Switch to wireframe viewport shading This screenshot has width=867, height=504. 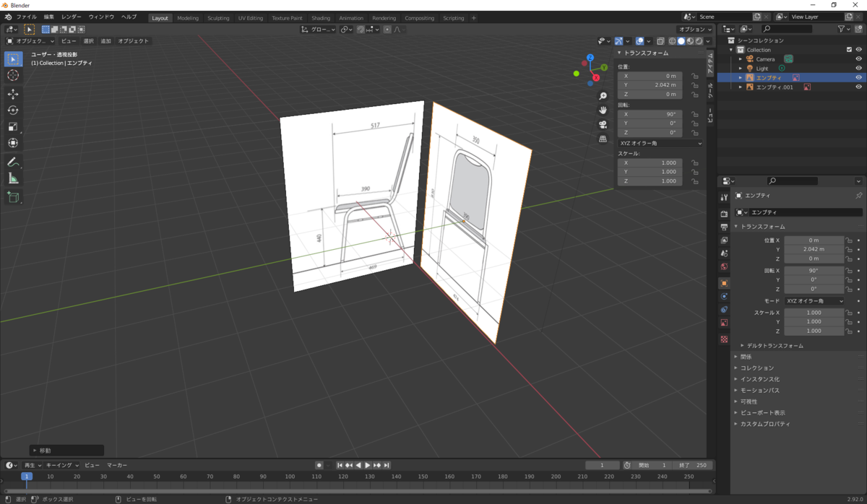(672, 41)
